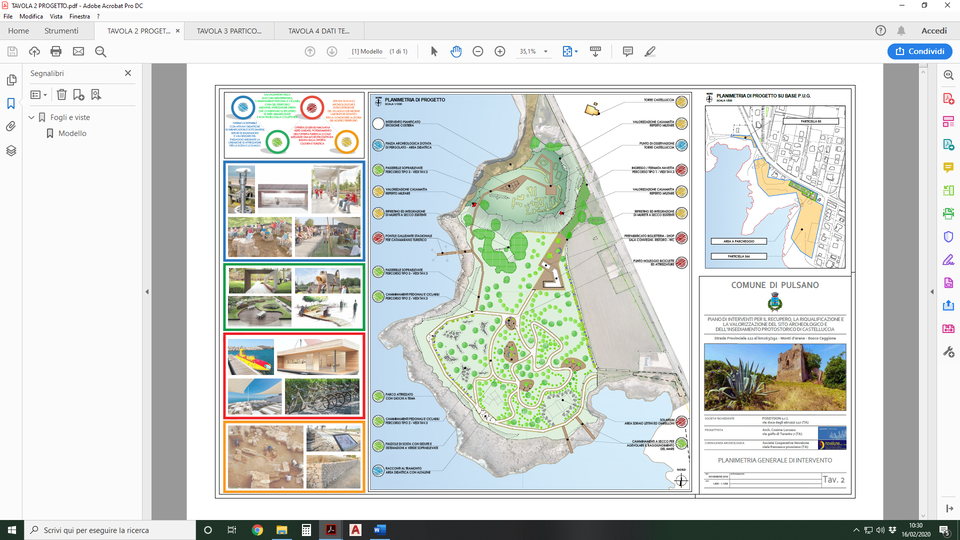Open the Layers panel in sidebar
Image resolution: width=960 pixels, height=540 pixels.
(x=11, y=151)
